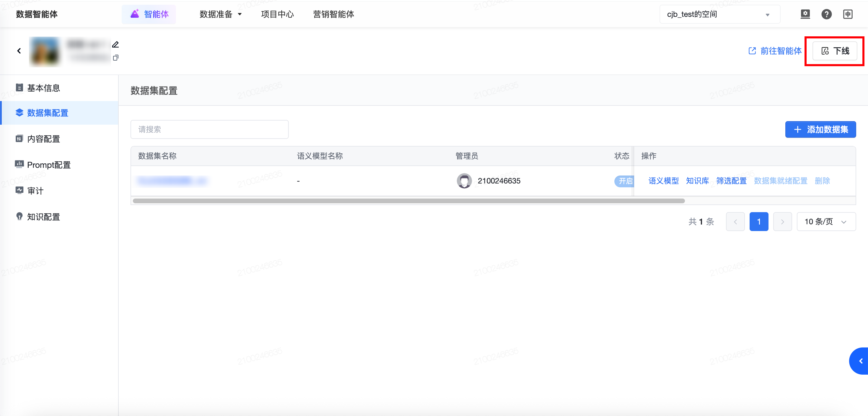Screen dimensions: 868x416
Task: Click the monitor settings icon in header
Action: [x=805, y=14]
